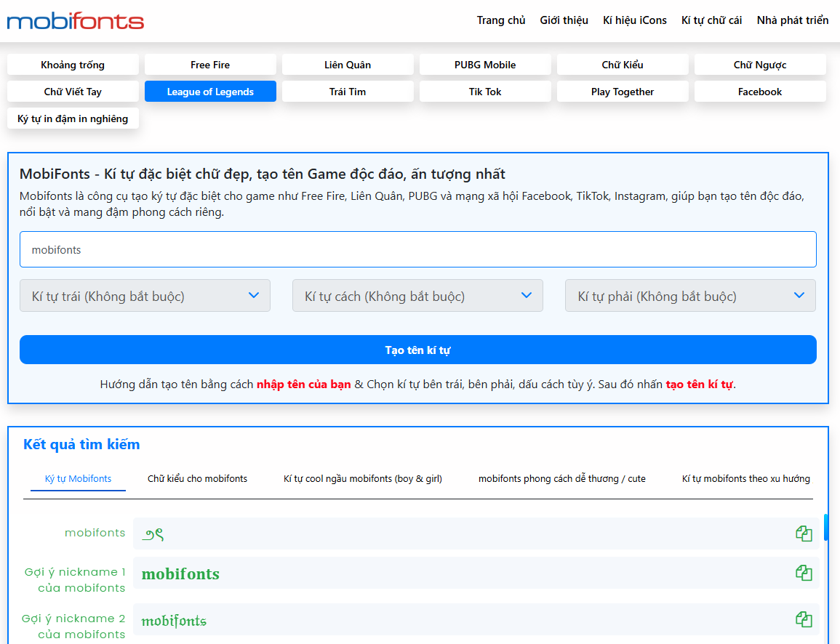Viewport: 840px width, 644px height.
Task: Click the results list blue scrollbar
Action: tap(826, 527)
